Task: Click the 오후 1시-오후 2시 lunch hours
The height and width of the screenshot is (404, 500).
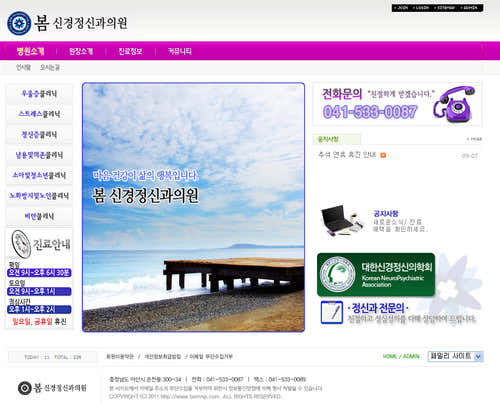Action: pyautogui.click(x=39, y=309)
